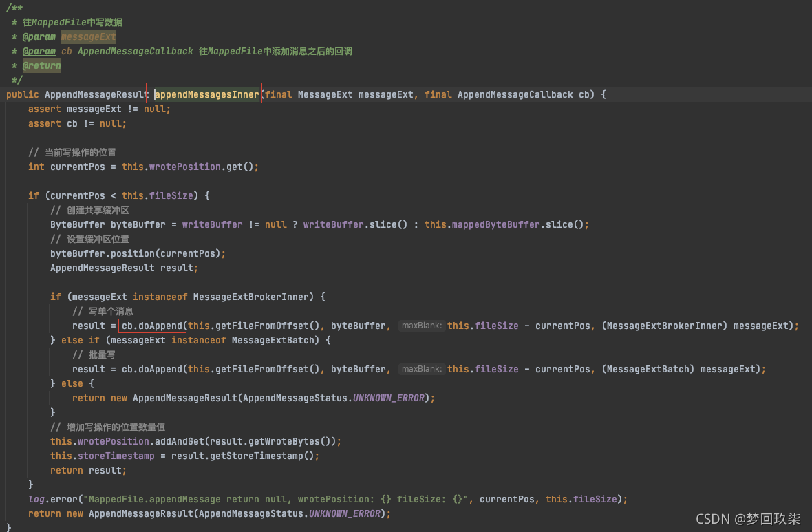Click MessageExtBrokerInner in the instanceof check
The image size is (812, 532).
tap(253, 297)
